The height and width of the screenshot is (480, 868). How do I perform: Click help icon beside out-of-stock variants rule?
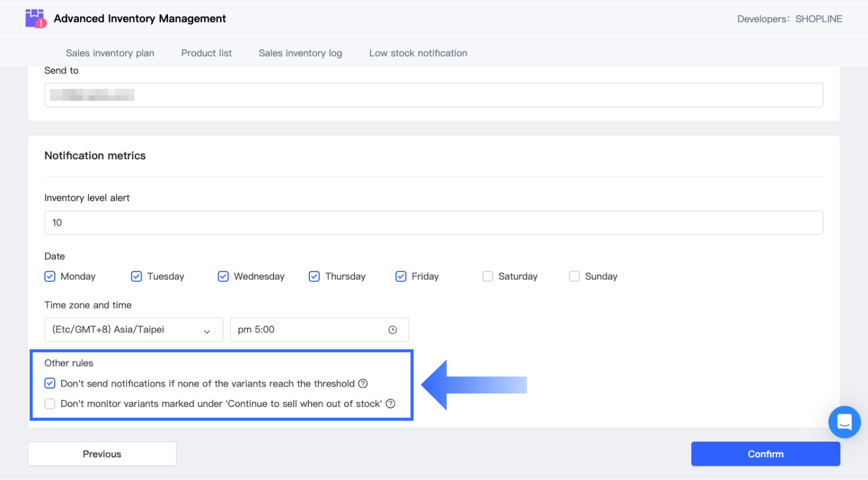click(x=390, y=403)
